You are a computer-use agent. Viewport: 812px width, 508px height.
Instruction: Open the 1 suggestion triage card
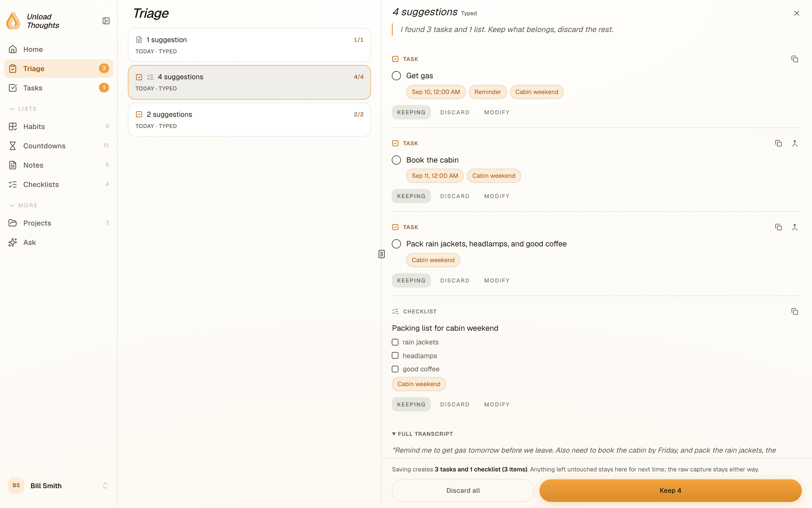[249, 45]
